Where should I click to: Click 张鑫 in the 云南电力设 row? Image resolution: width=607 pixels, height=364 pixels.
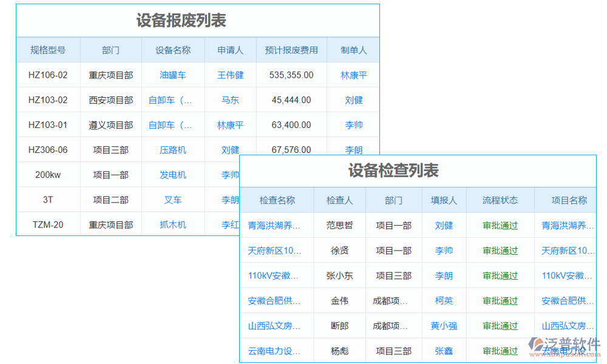pyautogui.click(x=444, y=350)
